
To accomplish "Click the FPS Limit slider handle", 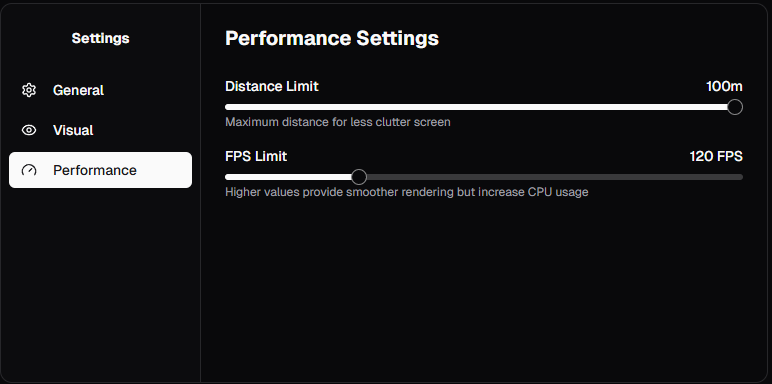I will [359, 177].
